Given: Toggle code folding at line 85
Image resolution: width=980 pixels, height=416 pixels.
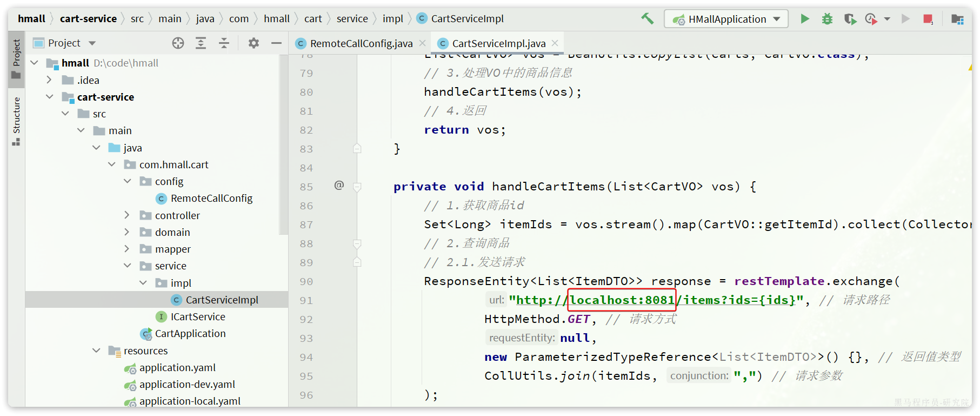Looking at the screenshot, I should pyautogui.click(x=357, y=187).
